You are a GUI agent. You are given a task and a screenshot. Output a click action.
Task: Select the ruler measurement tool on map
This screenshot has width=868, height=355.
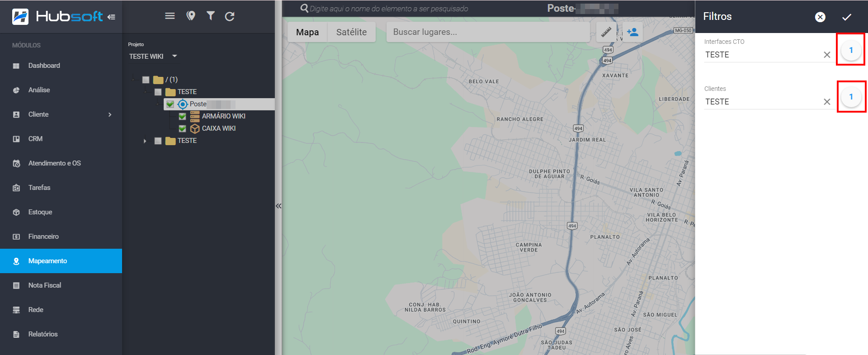[606, 32]
